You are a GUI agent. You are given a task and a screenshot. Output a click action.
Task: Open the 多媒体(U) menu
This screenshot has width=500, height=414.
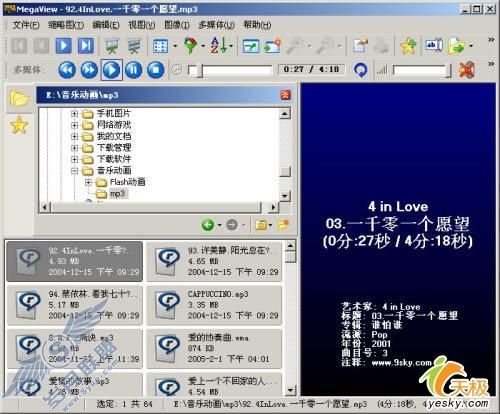[x=217, y=25]
